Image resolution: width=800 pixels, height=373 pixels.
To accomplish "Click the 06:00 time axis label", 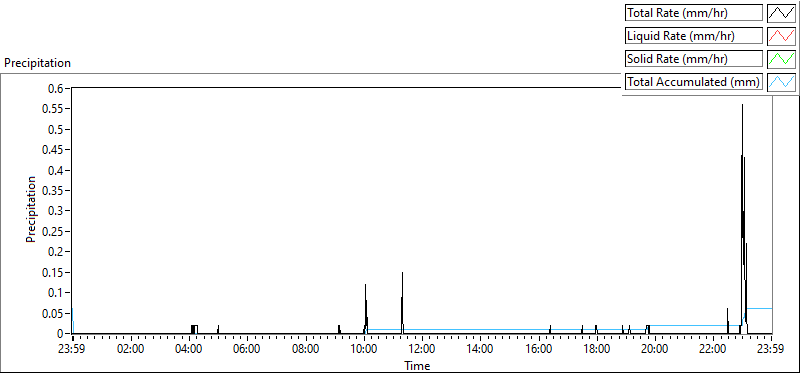I will pos(247,350).
